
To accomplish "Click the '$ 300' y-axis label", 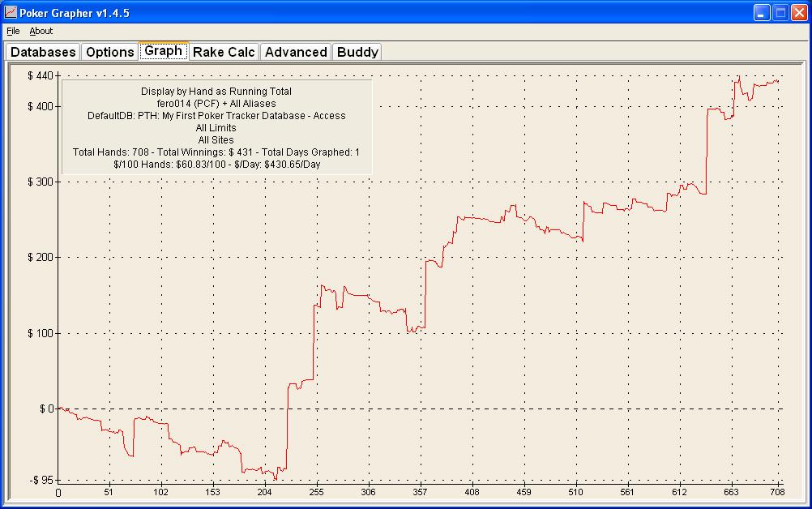I will tap(41, 182).
